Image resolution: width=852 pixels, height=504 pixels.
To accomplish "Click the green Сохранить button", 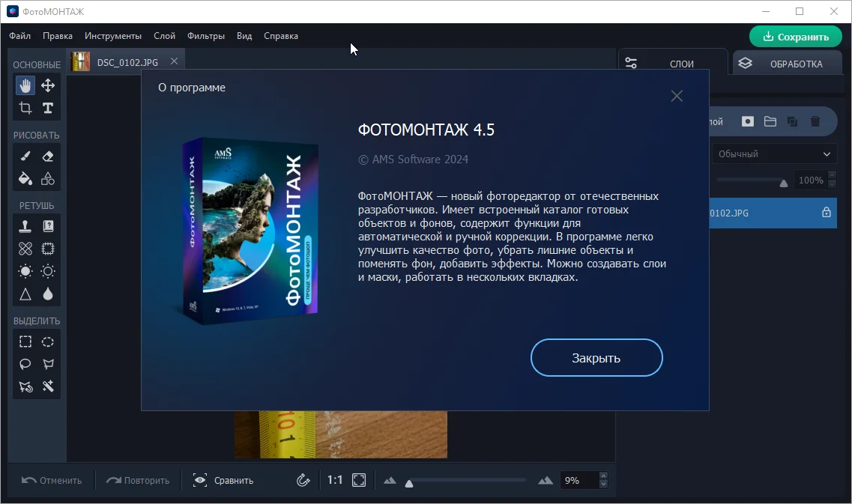I will pyautogui.click(x=795, y=37).
